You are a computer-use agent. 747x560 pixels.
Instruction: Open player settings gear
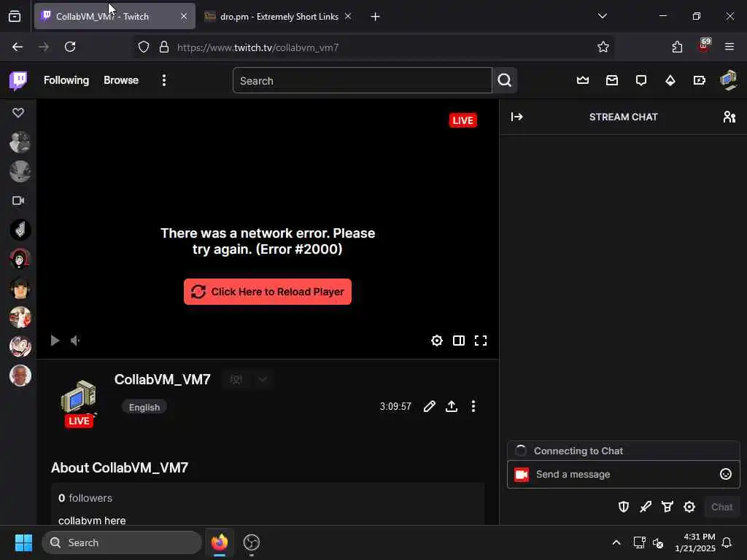click(x=437, y=341)
